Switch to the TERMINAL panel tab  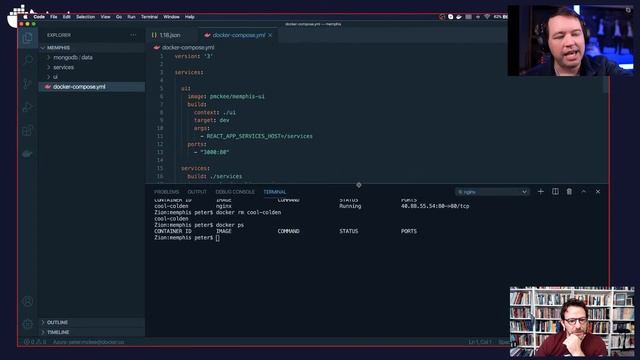point(275,192)
